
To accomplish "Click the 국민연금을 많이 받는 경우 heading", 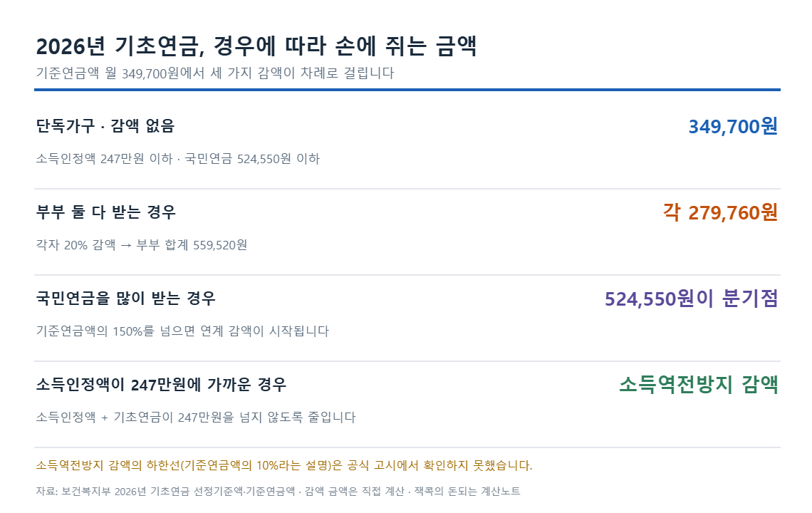I will (125, 298).
